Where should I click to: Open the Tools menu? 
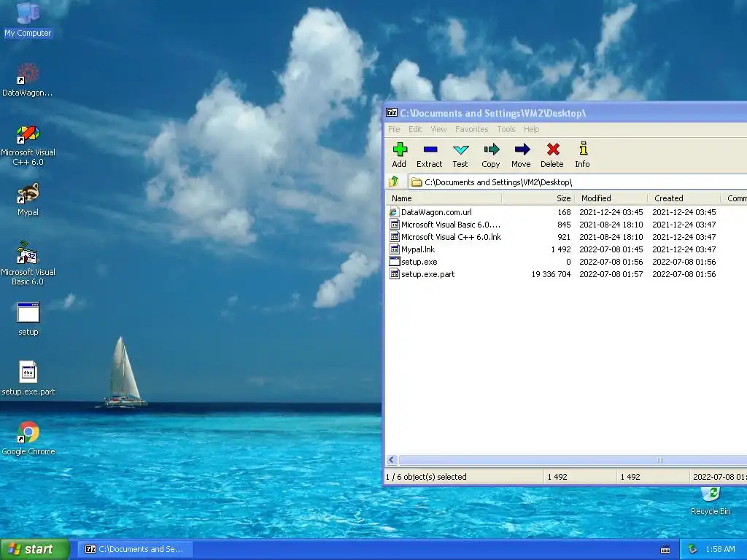[506, 129]
